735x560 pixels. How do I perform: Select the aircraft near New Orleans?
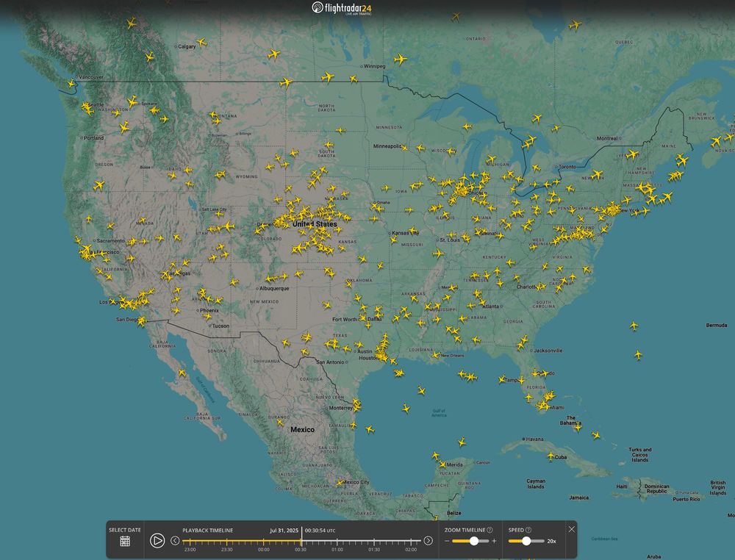[x=436, y=355]
